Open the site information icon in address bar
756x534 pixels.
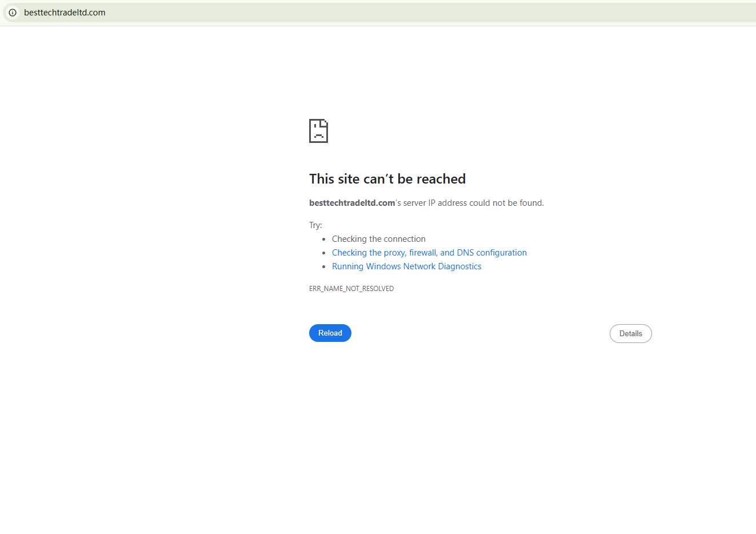coord(13,13)
